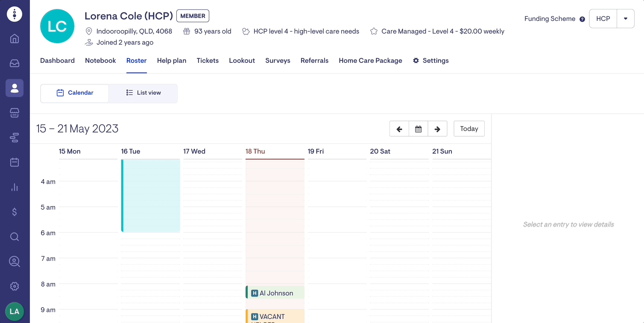
Task: Switch to the Home Care Package tab
Action: pos(370,61)
